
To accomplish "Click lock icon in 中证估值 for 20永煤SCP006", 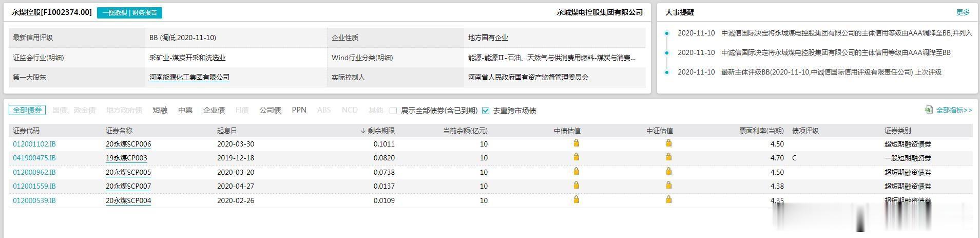I will (668, 143).
